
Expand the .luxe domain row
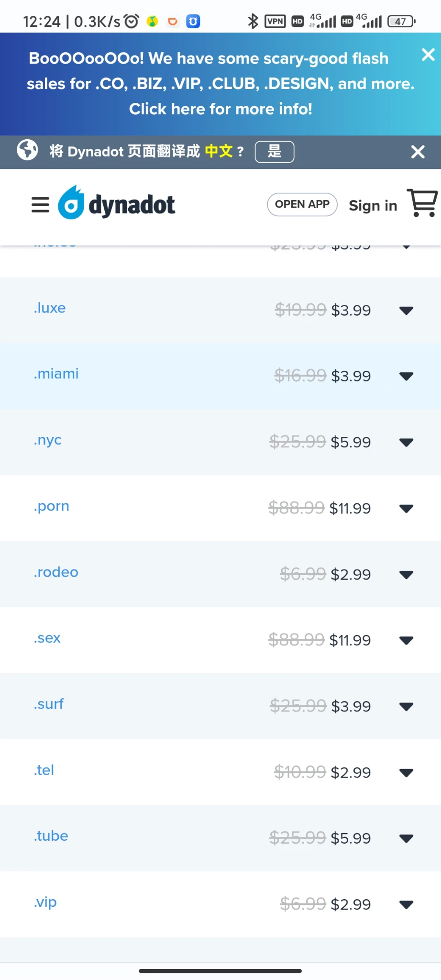coord(406,311)
